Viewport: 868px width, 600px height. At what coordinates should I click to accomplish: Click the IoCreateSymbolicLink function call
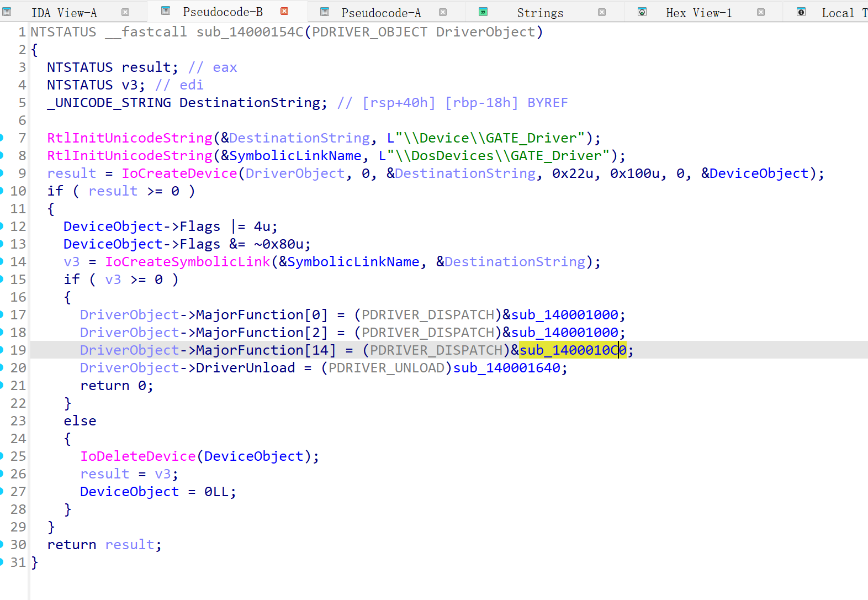(187, 262)
